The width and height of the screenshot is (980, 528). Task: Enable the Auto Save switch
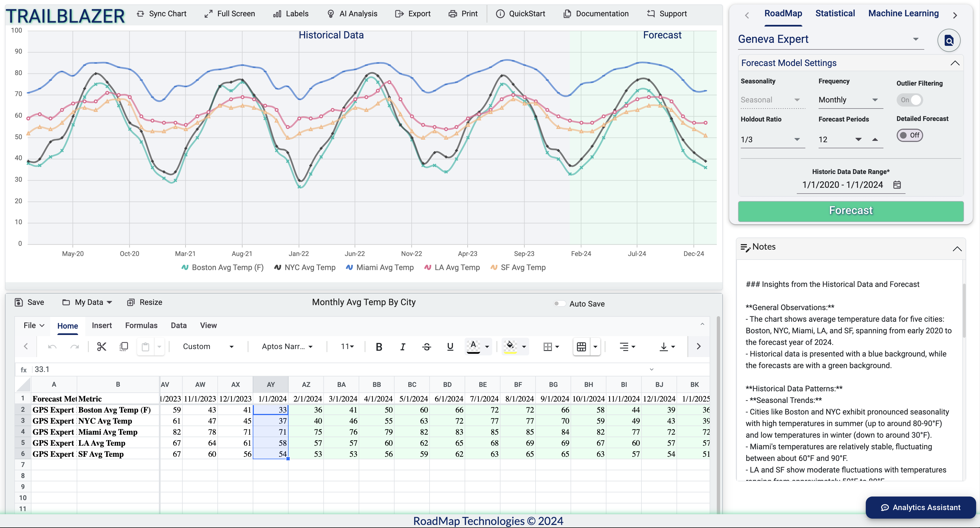point(559,303)
